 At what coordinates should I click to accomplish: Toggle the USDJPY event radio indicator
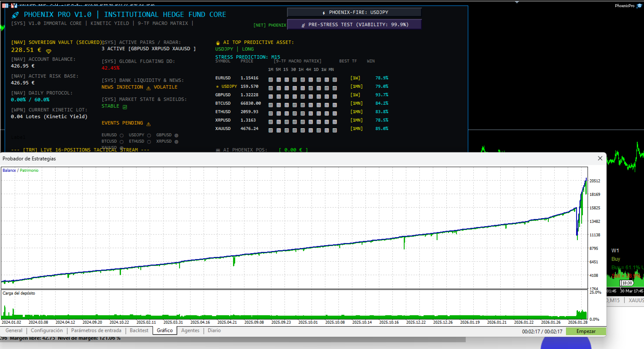click(x=149, y=135)
